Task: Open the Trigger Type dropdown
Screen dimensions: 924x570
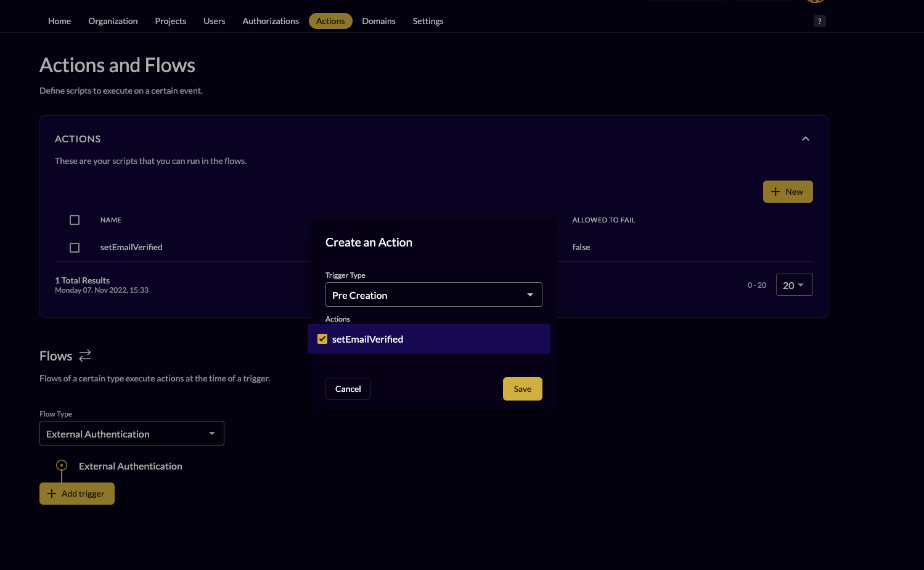Action: click(433, 295)
